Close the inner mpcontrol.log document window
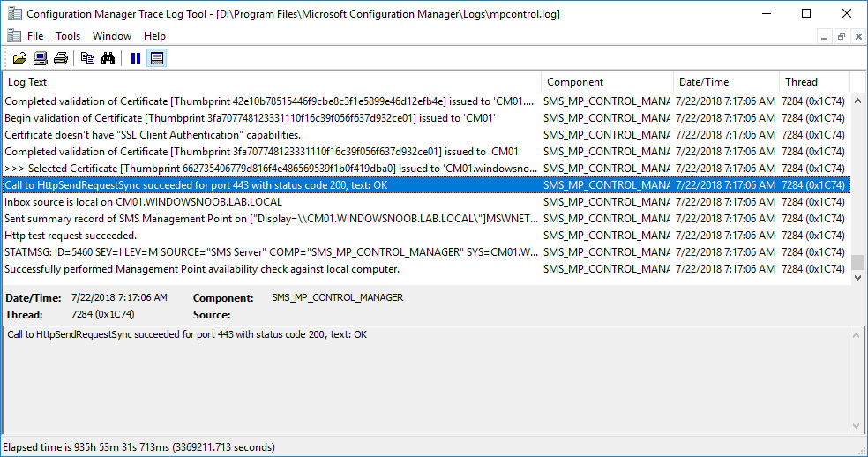 coord(858,36)
